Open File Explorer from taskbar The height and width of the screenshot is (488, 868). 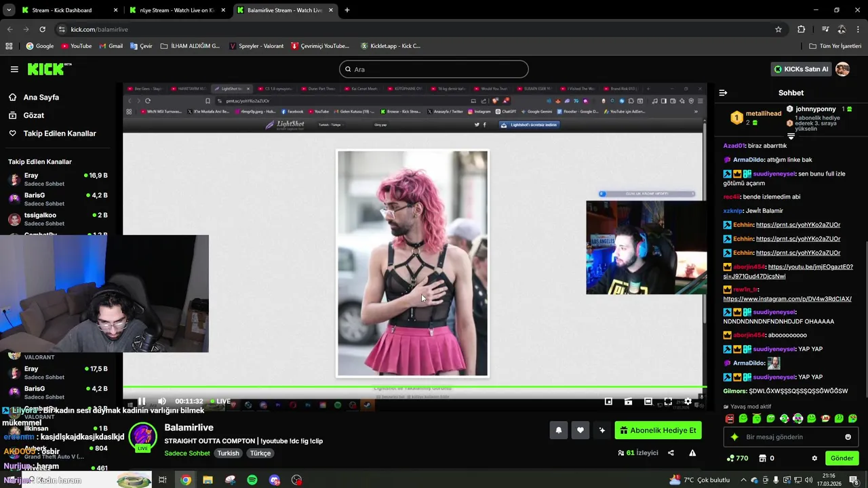pos(208,480)
